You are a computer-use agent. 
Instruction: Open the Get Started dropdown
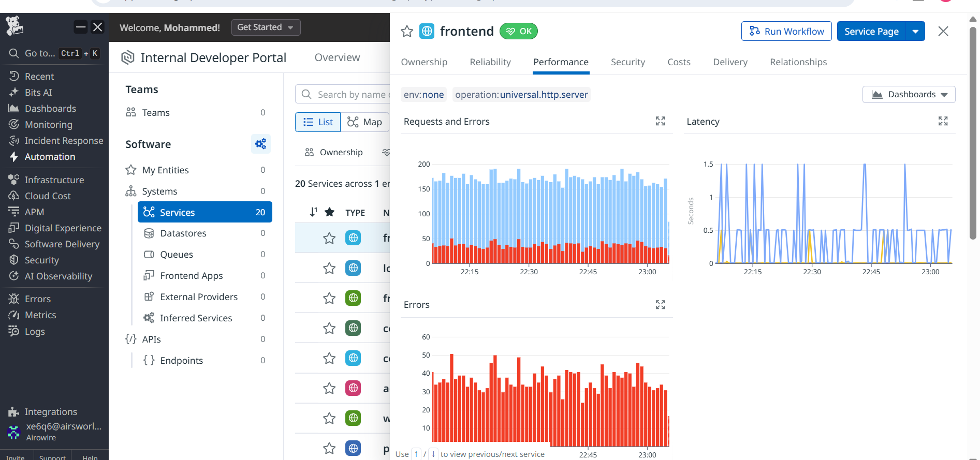point(266,27)
